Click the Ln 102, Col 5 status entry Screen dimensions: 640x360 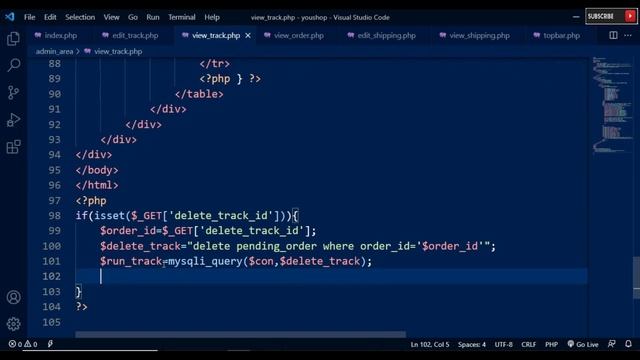coord(430,344)
